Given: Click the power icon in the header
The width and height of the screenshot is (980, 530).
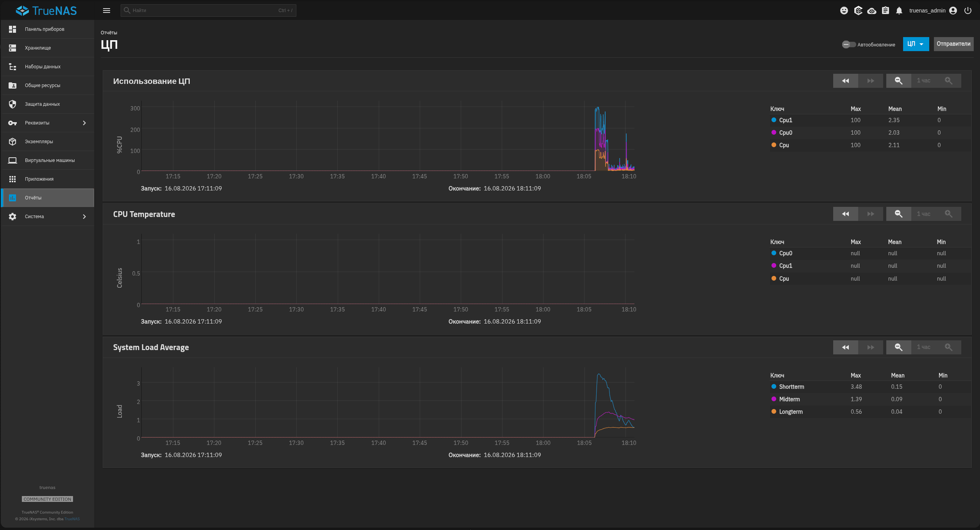Looking at the screenshot, I should point(968,11).
